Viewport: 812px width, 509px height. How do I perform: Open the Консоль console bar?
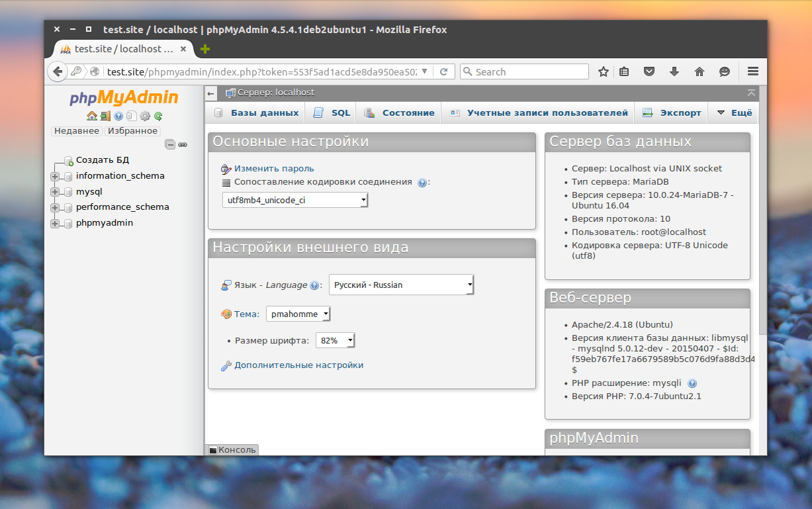click(232, 450)
